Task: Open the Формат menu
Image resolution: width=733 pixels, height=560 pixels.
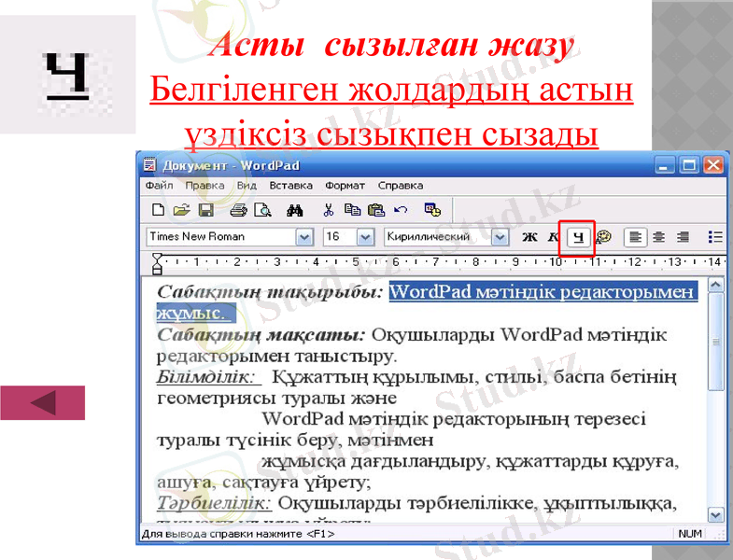Action: (345, 186)
